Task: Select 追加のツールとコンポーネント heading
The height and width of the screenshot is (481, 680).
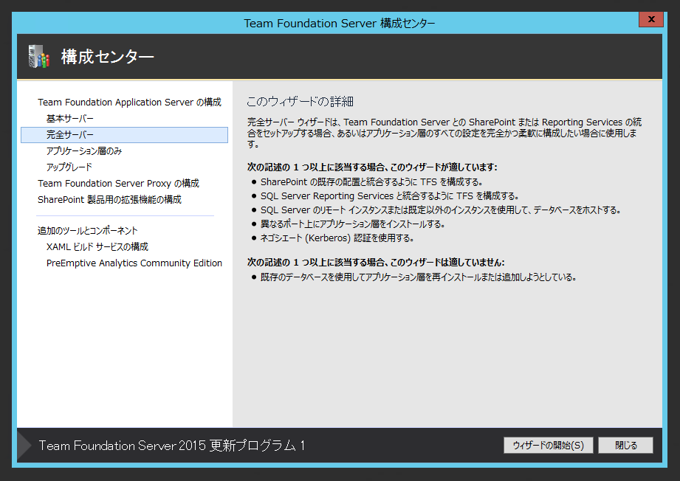Action: tap(88, 231)
